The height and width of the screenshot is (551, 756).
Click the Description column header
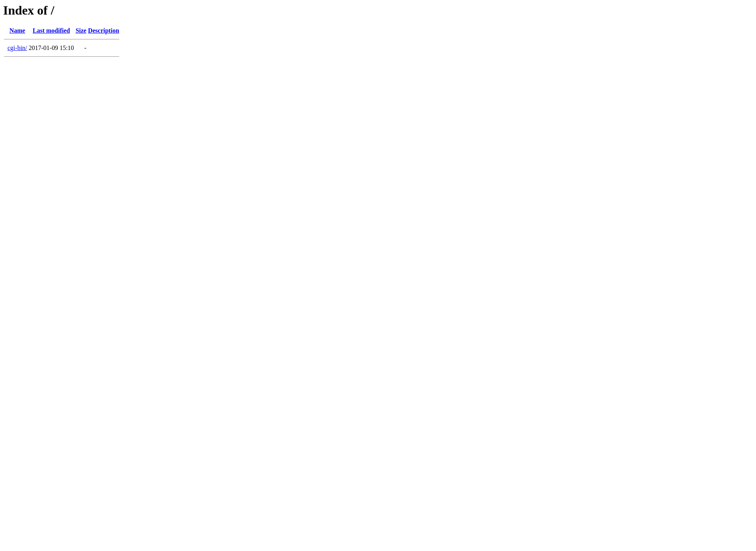[x=103, y=31]
